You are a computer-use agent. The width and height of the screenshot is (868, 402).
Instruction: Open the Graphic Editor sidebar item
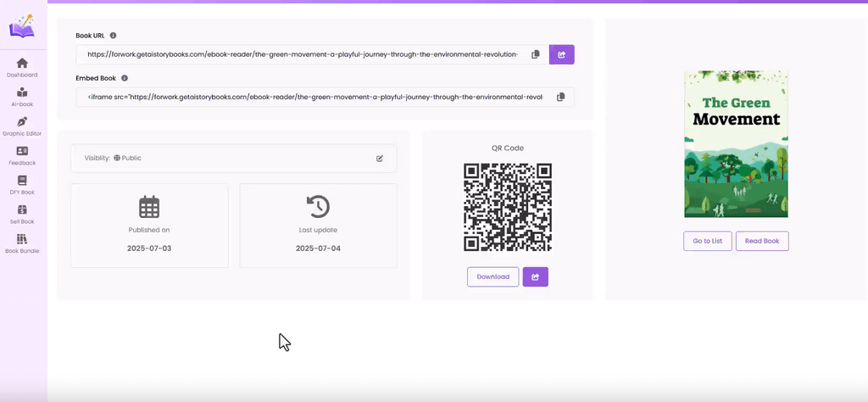tap(22, 126)
